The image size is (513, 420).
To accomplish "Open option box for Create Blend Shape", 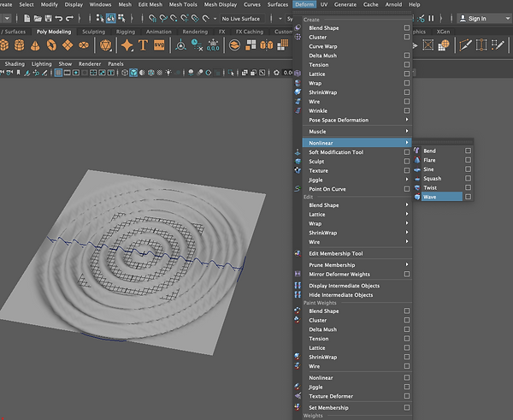I will coord(407,28).
